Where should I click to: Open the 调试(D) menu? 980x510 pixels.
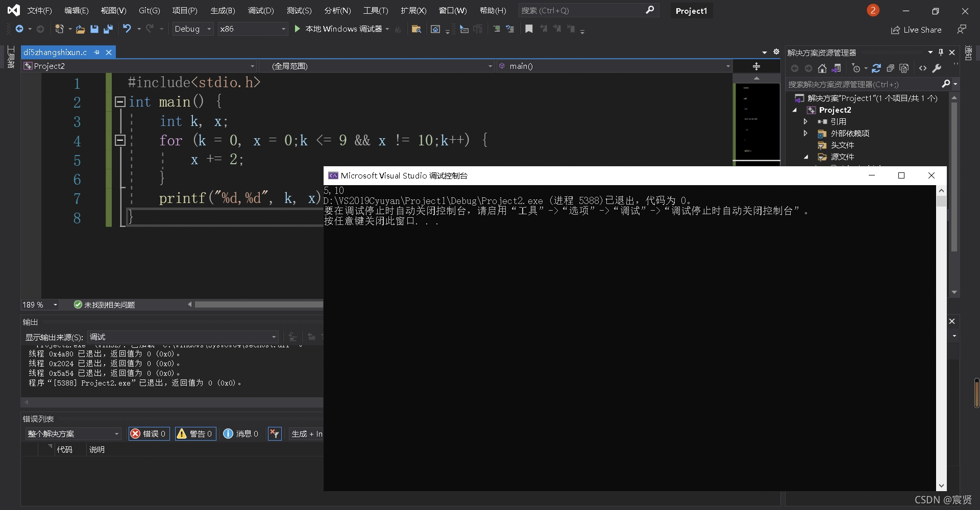point(261,10)
